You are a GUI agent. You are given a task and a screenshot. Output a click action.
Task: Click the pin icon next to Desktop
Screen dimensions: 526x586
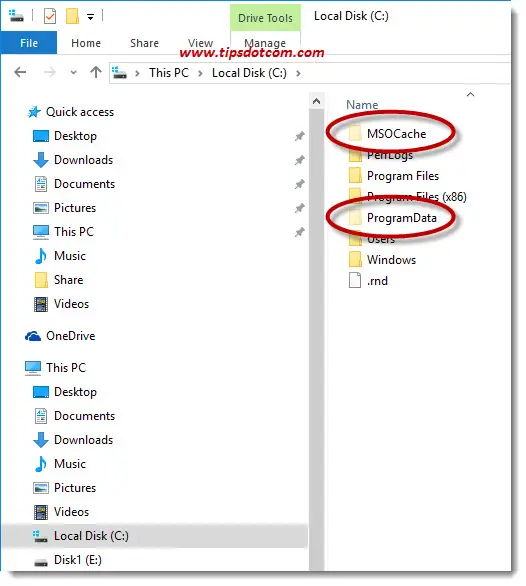click(299, 136)
